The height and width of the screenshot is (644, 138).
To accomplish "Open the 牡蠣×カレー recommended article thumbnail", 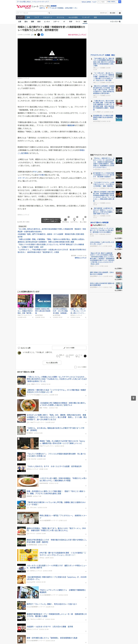I will [78, 301].
